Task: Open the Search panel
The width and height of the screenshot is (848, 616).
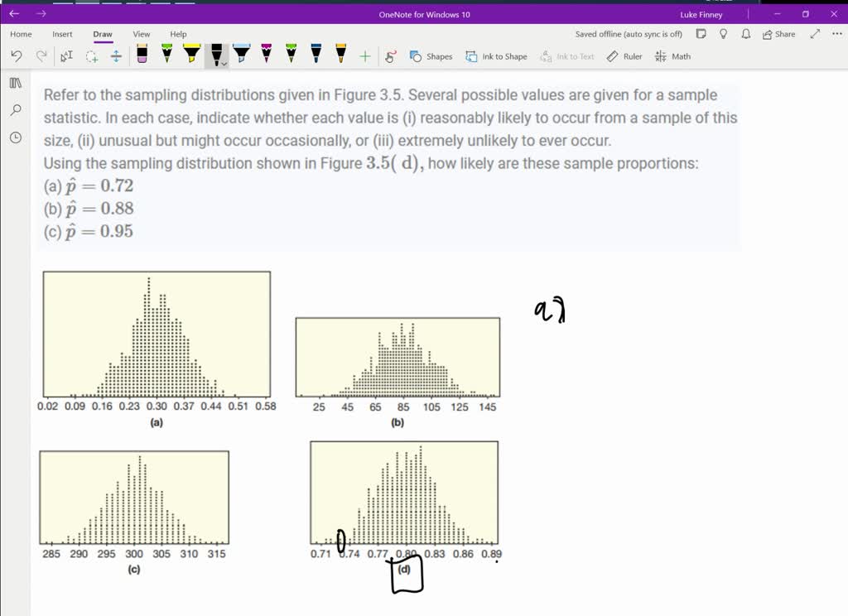Action: [x=14, y=109]
